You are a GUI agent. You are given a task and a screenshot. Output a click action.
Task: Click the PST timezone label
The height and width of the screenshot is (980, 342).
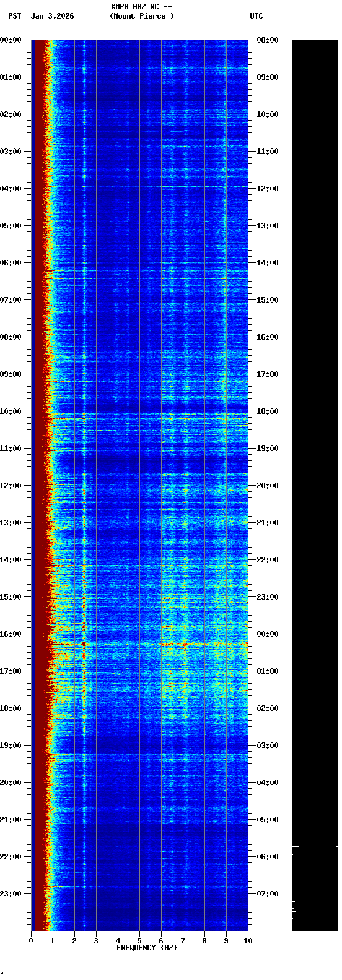15,16
